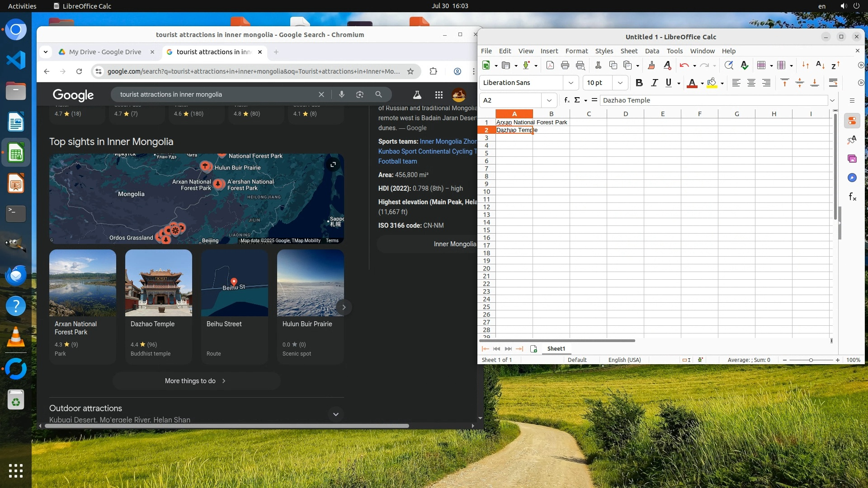Image resolution: width=868 pixels, height=488 pixels.
Task: Open the font name dropdown
Action: point(571,83)
